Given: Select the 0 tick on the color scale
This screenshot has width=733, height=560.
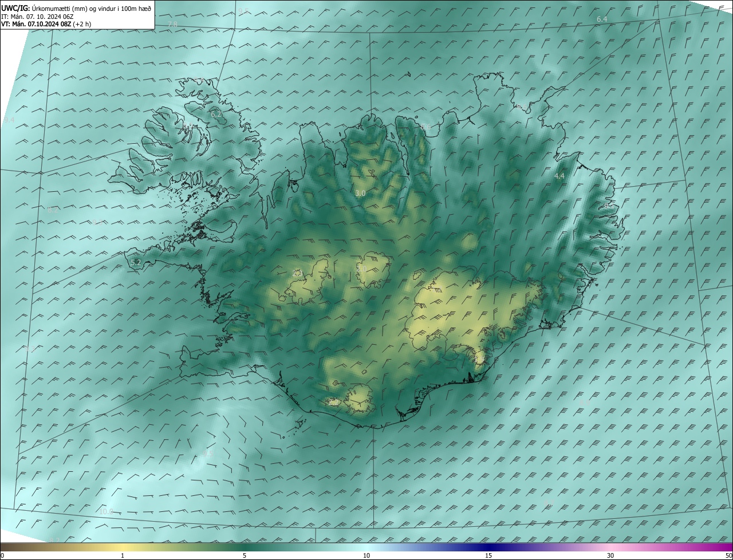Looking at the screenshot, I should click(2, 555).
